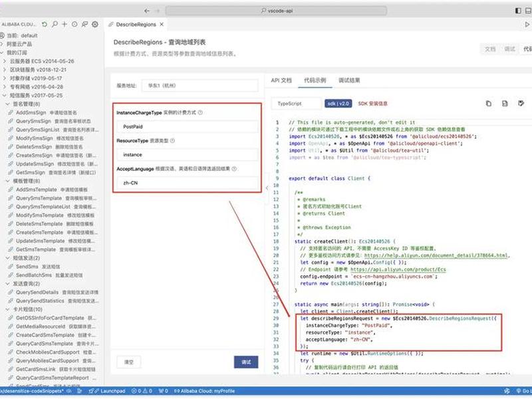Click the vscode-api command center search box
Viewport: 532px width, 399px height.
coord(276,11)
